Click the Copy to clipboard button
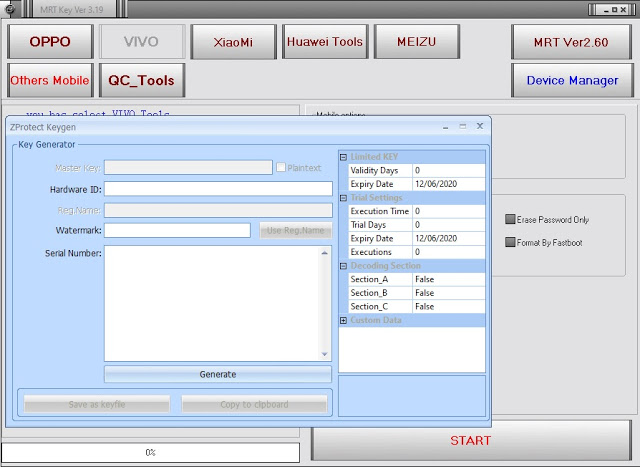 click(x=254, y=404)
